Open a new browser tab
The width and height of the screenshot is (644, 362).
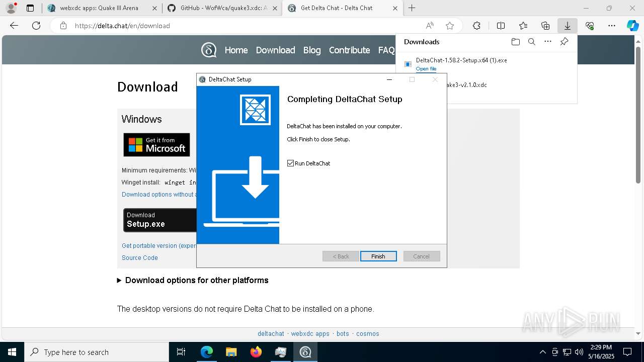pyautogui.click(x=412, y=8)
